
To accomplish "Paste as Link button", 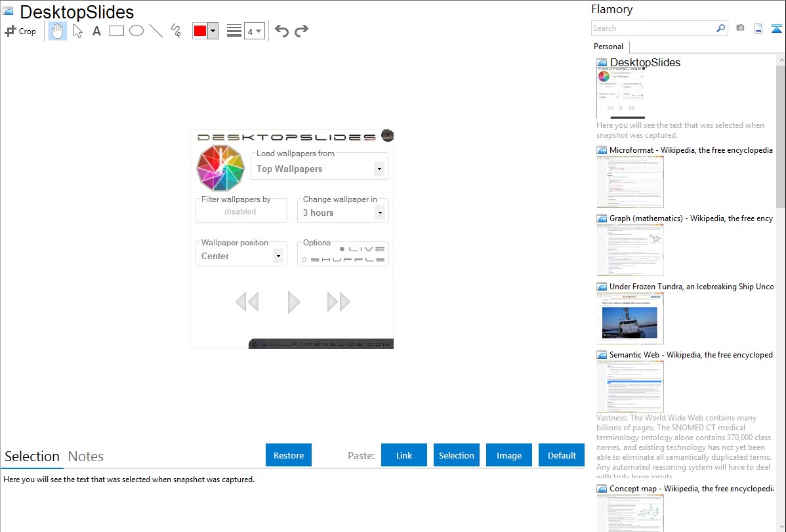I will pyautogui.click(x=404, y=455).
